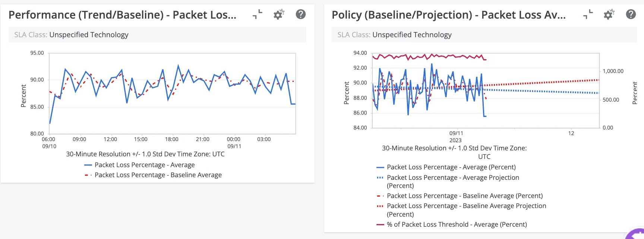Toggle Packet Loss Percentage - Baseline Average legend in Performance chart
This screenshot has height=239, width=644.
click(158, 175)
